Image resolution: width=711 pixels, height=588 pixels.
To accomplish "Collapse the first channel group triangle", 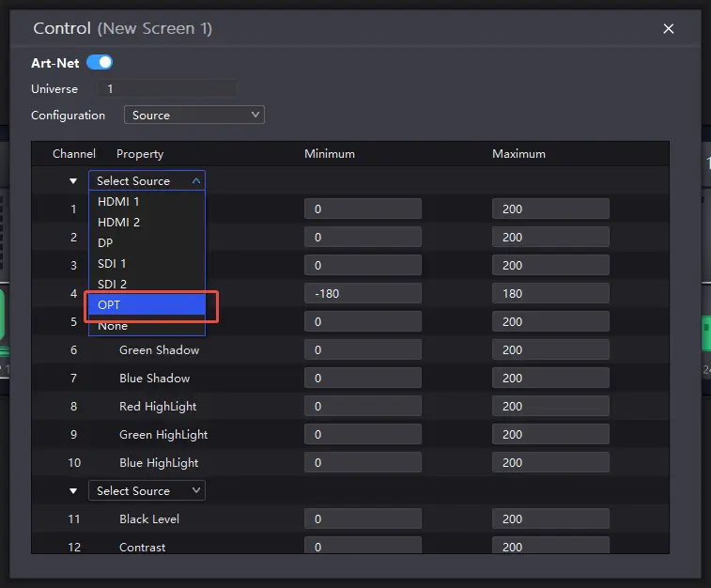I will (73, 181).
